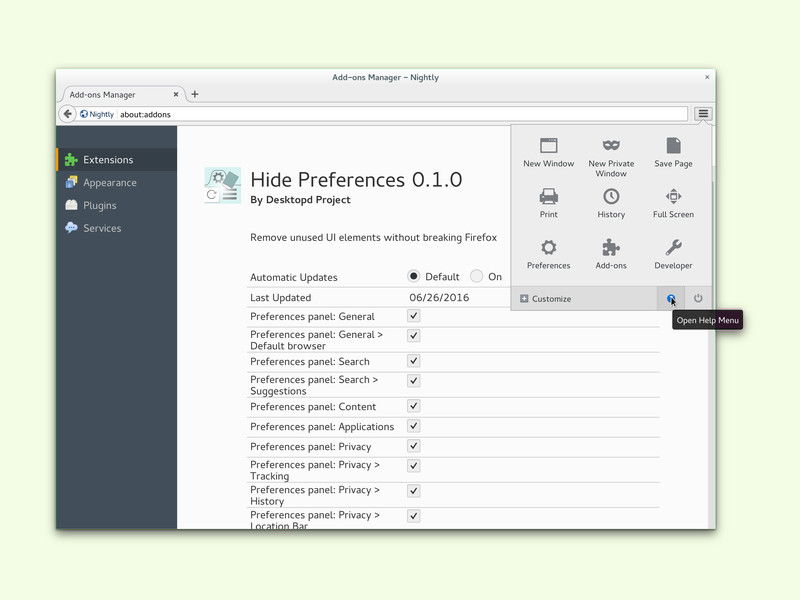The width and height of the screenshot is (800, 600).
Task: Select On for Automatic Updates
Action: [476, 276]
